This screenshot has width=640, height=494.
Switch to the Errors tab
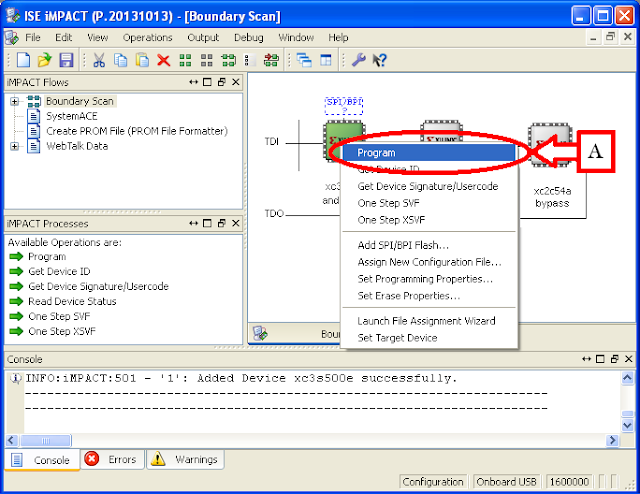coord(113,459)
